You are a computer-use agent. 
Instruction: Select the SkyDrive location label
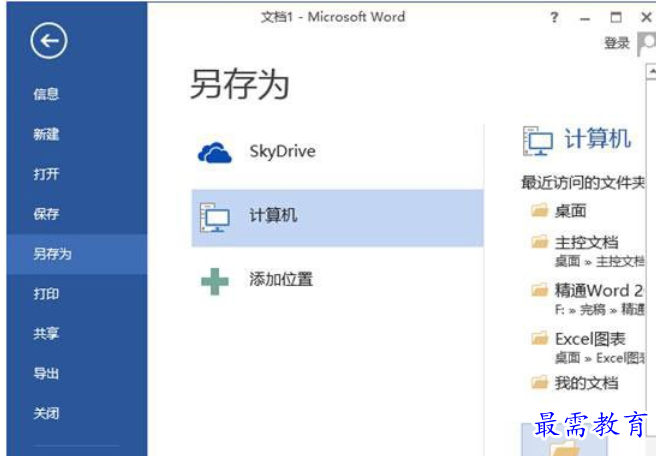tap(282, 151)
